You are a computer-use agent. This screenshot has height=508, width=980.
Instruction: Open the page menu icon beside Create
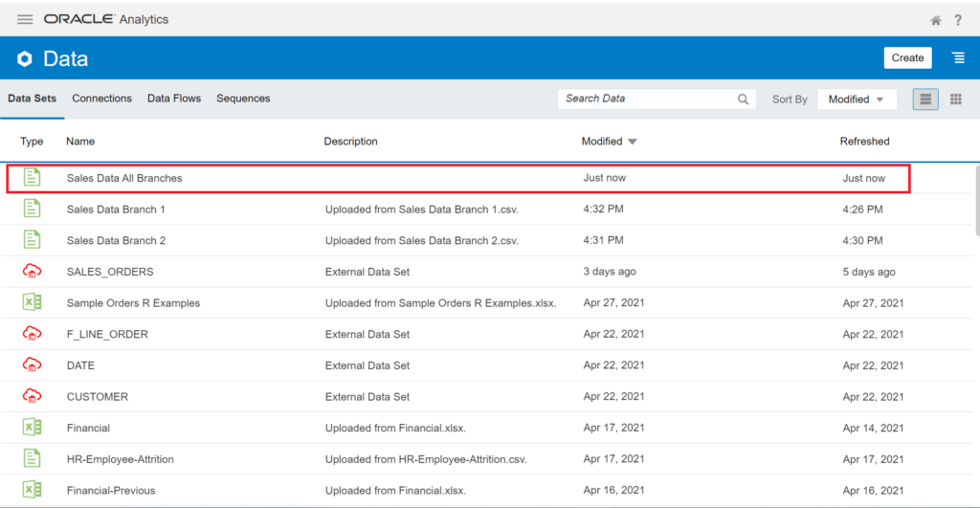click(x=958, y=58)
